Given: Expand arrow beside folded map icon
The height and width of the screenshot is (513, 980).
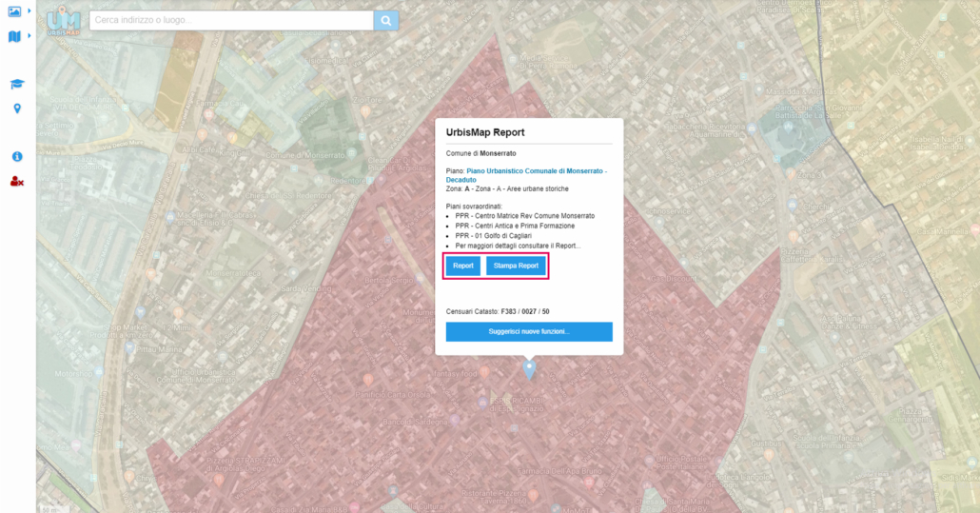Looking at the screenshot, I should 29,36.
